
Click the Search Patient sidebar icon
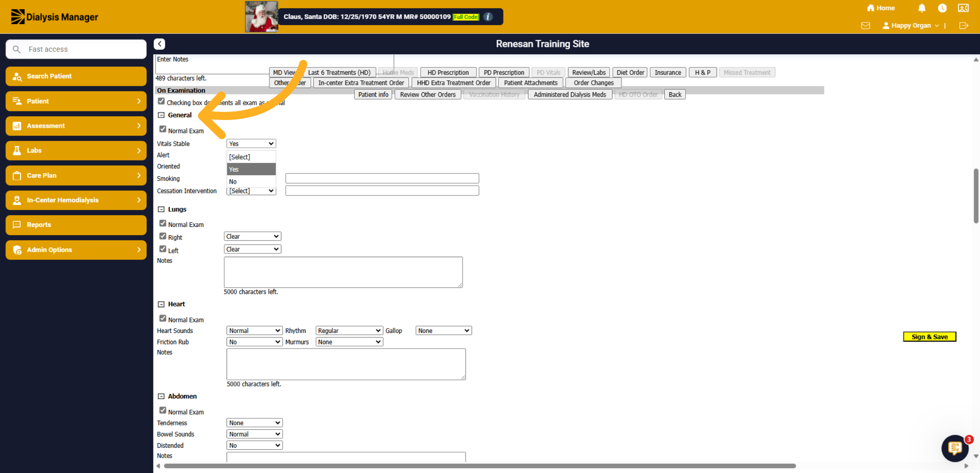pos(17,76)
